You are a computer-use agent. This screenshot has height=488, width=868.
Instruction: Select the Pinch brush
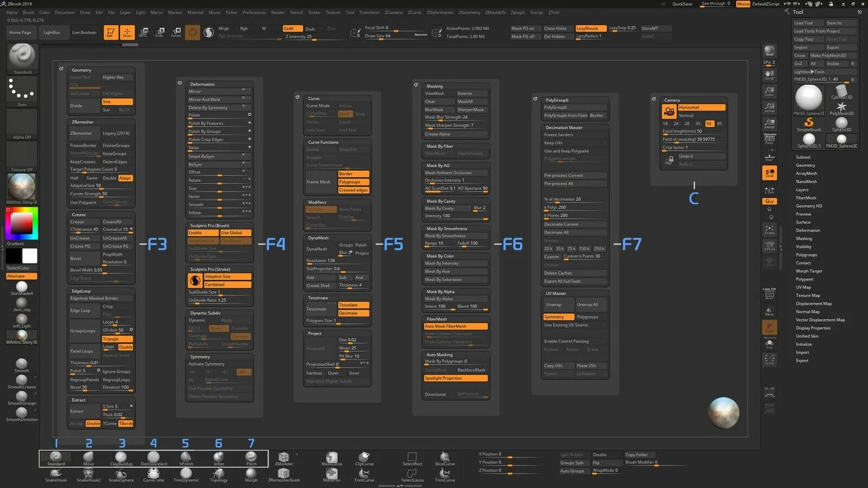click(251, 459)
